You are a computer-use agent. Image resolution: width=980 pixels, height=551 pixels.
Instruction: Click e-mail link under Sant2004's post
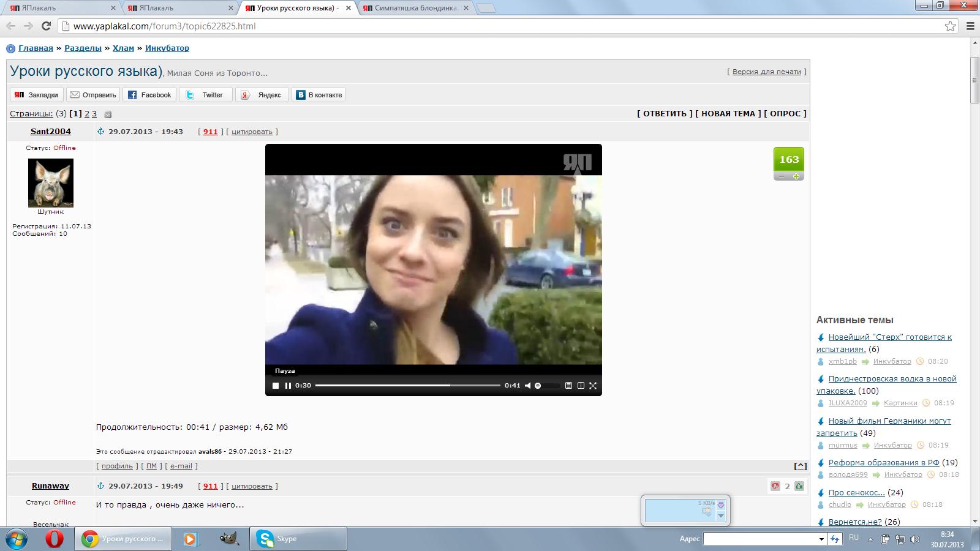click(181, 466)
